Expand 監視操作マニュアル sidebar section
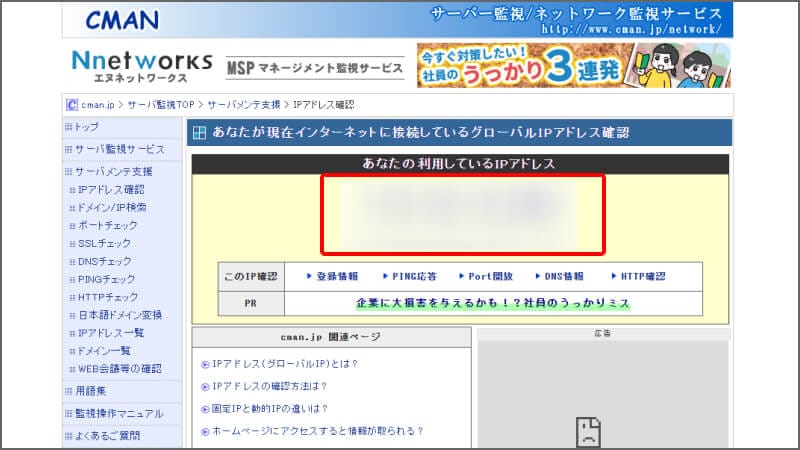 pos(119,414)
